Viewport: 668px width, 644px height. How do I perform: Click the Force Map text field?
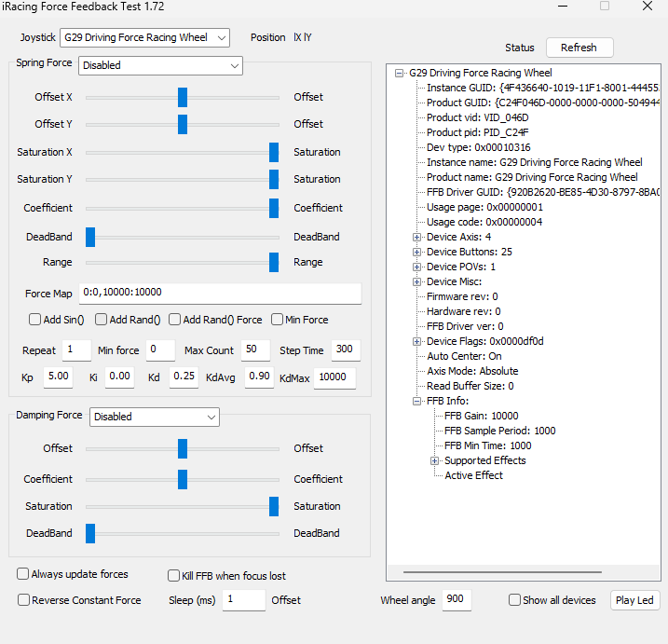point(220,293)
